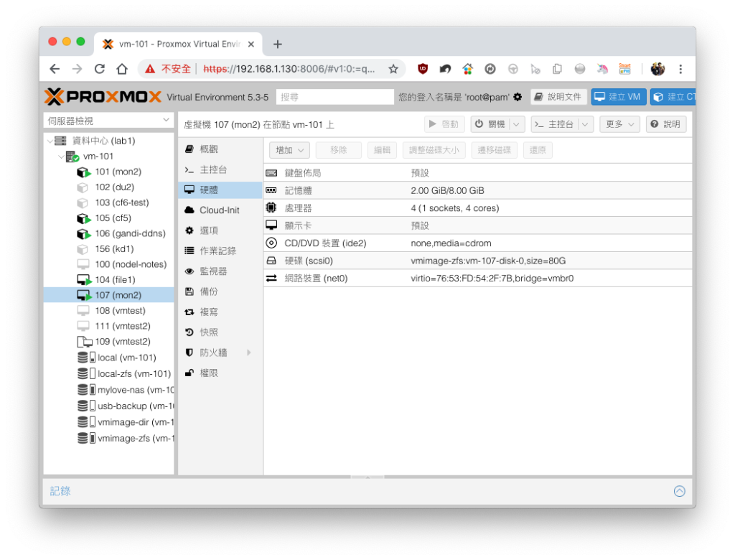Screen dimensions: 735x560
Task: Expand the 防火牆 firewall submenu arrow
Action: 249,353
